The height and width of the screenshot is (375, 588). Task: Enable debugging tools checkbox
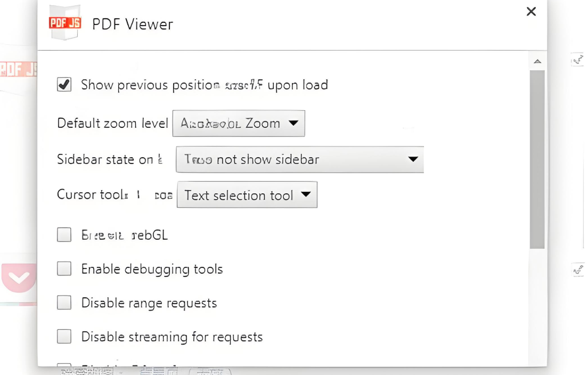(64, 269)
